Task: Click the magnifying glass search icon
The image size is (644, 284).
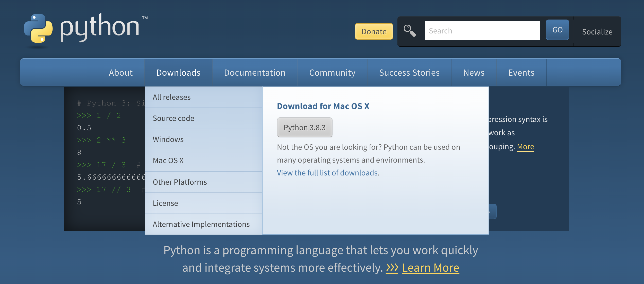Action: click(410, 31)
